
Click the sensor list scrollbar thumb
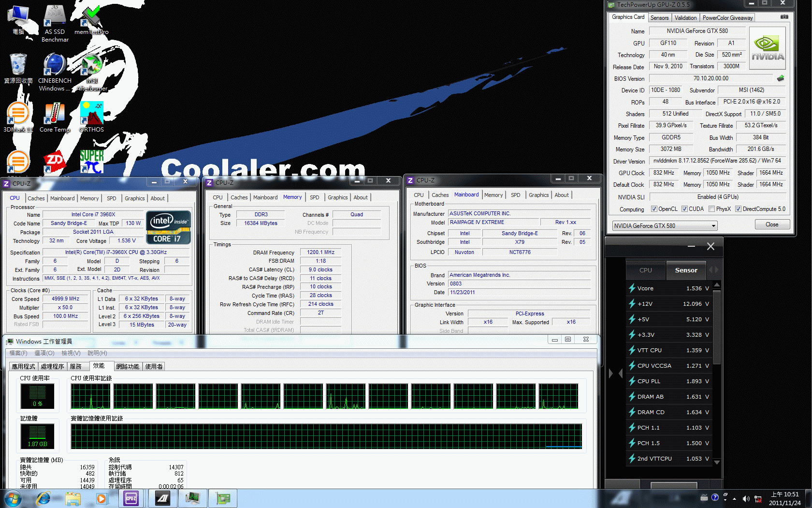tap(717, 327)
